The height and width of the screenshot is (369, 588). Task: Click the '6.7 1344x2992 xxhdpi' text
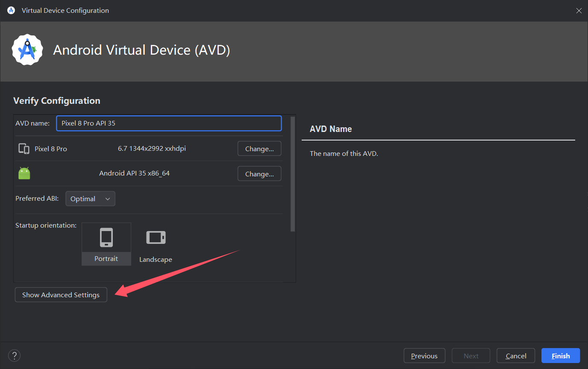coord(152,149)
